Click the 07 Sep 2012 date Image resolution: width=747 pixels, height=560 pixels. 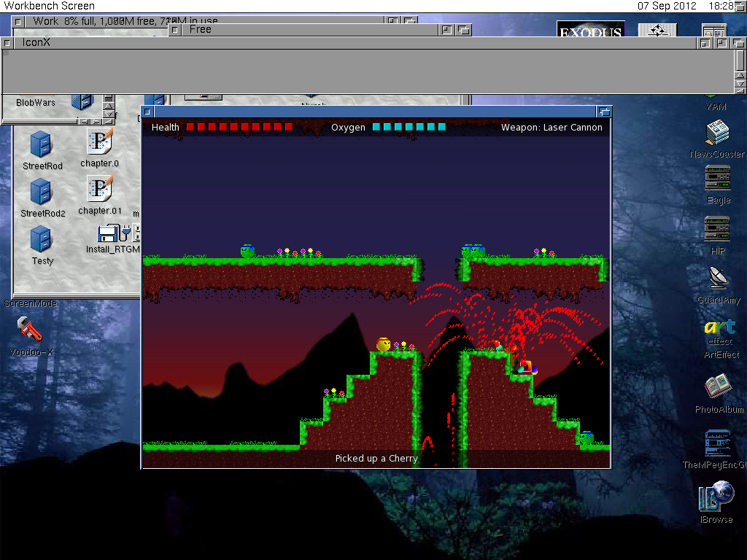(x=667, y=6)
